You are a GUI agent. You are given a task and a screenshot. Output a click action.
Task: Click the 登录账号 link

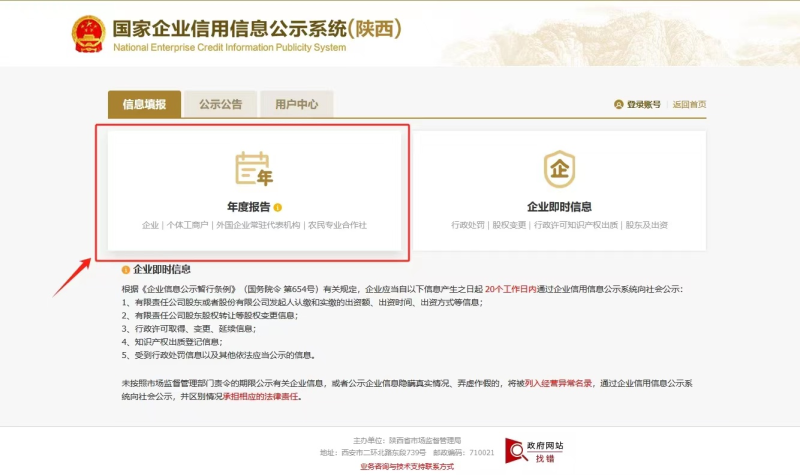coord(643,104)
